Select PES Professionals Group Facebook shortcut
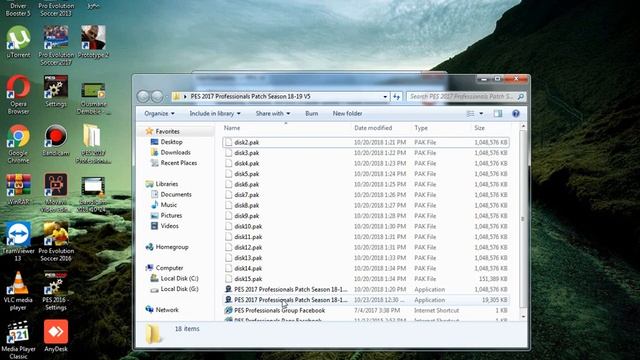 366,310
